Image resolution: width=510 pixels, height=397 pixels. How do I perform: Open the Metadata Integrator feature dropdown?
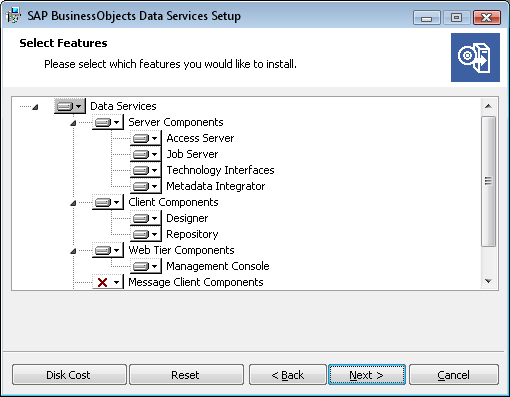(x=146, y=186)
